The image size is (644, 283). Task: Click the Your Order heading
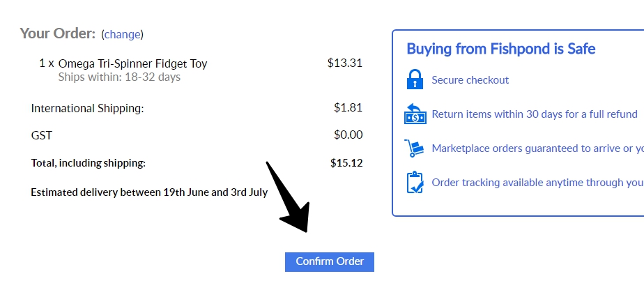pyautogui.click(x=57, y=33)
